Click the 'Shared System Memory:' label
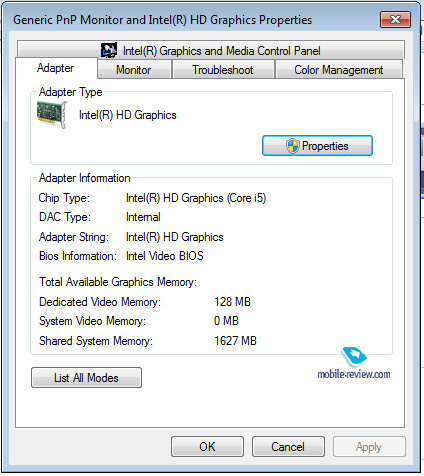Image resolution: width=424 pixels, height=476 pixels. pyautogui.click(x=96, y=341)
